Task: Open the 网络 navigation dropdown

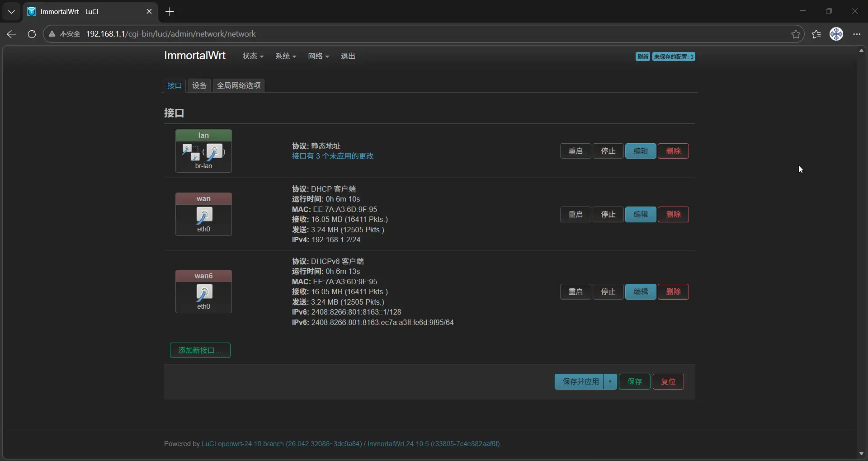Action: click(x=318, y=56)
